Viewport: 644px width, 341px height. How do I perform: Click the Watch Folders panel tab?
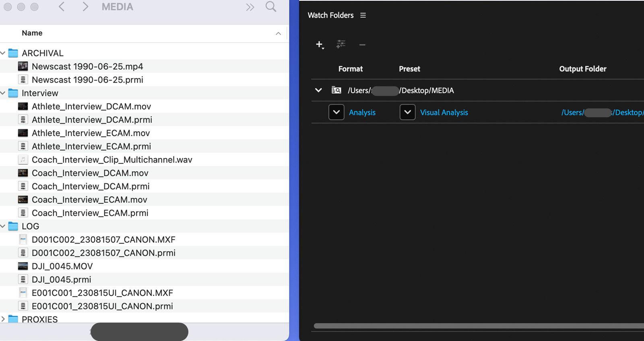(x=330, y=15)
